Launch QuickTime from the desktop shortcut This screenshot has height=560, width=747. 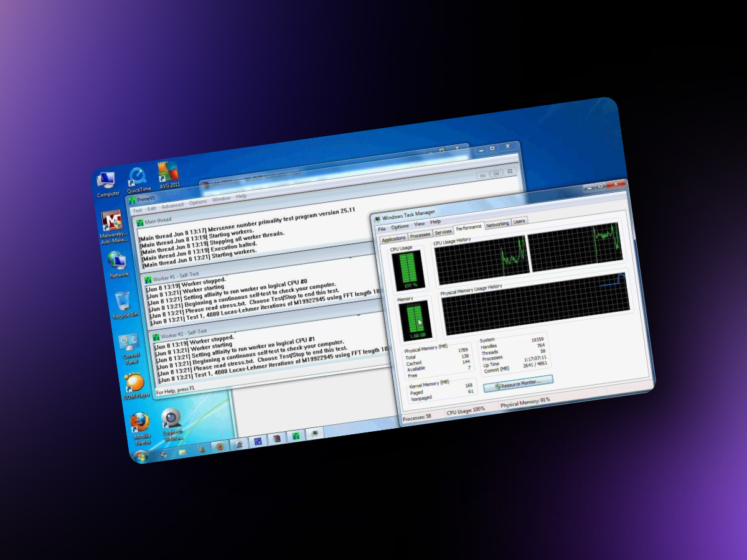pos(138,176)
